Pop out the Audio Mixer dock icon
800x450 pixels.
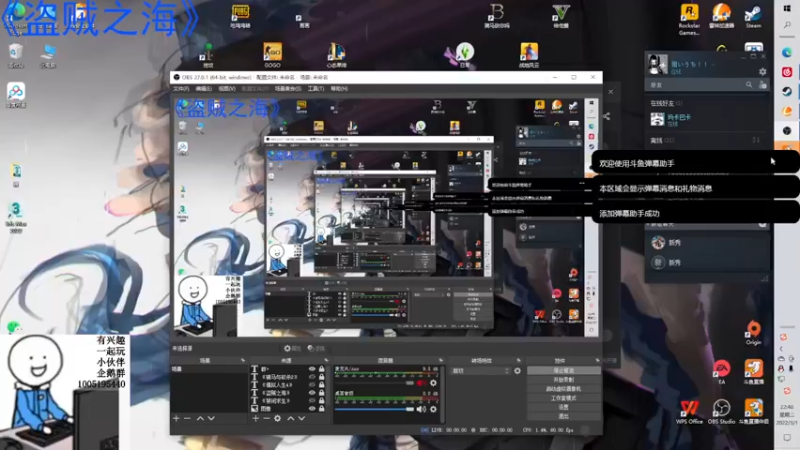point(441,360)
